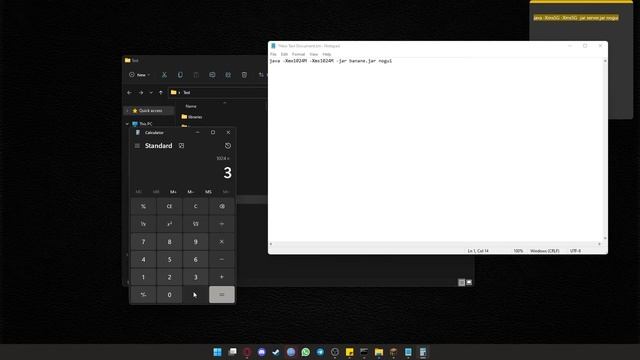The height and width of the screenshot is (360, 640).
Task: Click the plus/minus sign key
Action: click(x=143, y=295)
